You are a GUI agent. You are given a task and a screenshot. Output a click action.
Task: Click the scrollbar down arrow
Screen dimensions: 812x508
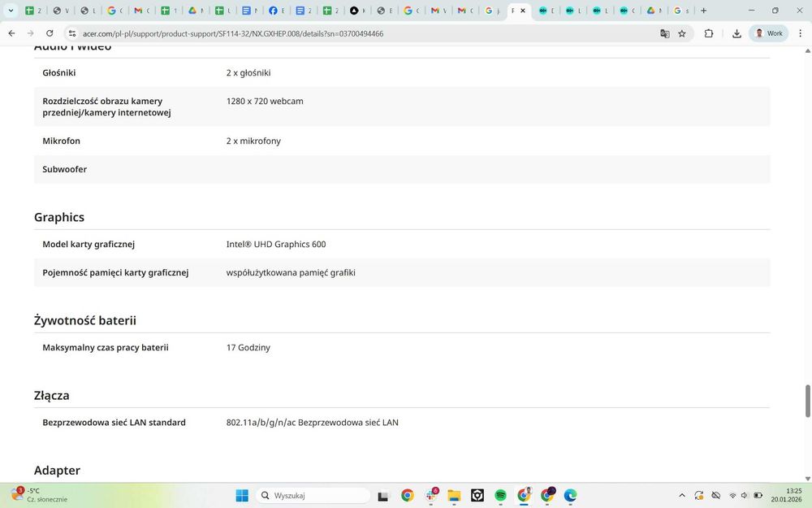pos(807,479)
